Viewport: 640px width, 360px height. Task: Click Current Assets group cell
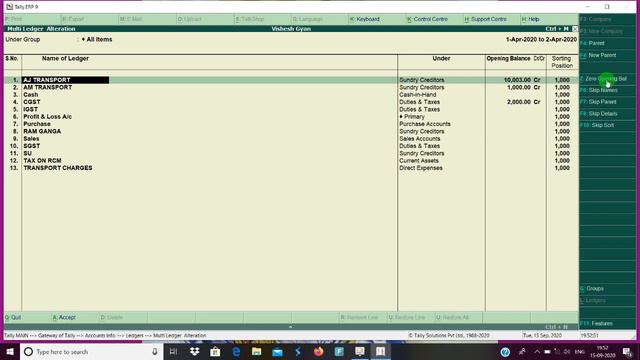point(419,161)
